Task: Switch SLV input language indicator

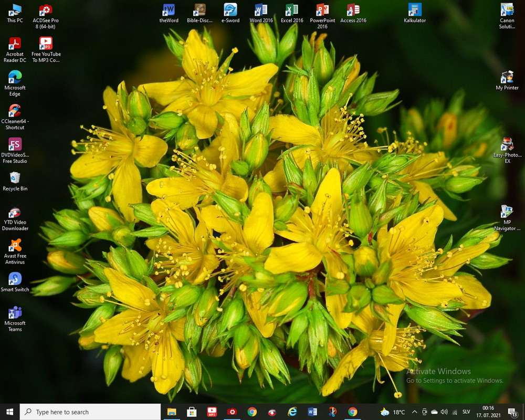Action: point(466,412)
